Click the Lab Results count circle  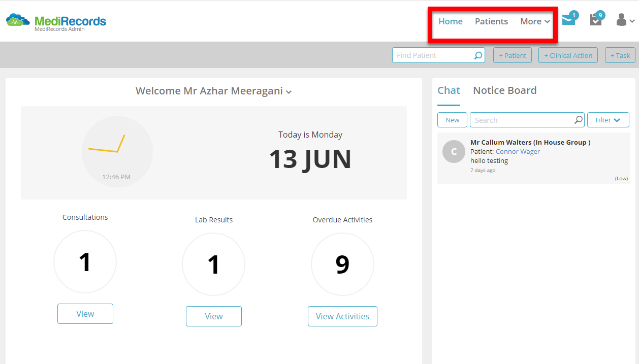[213, 264]
